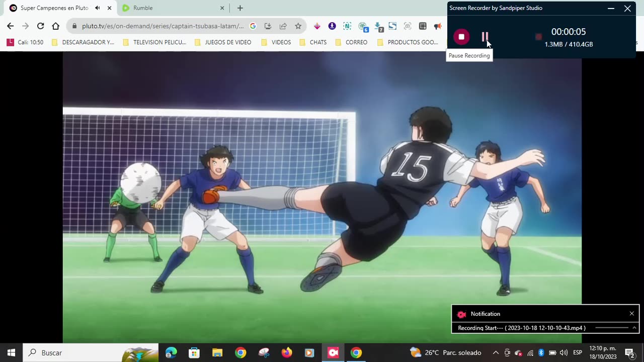
Task: Open the orange media player taskbar icon
Action: click(x=309, y=352)
